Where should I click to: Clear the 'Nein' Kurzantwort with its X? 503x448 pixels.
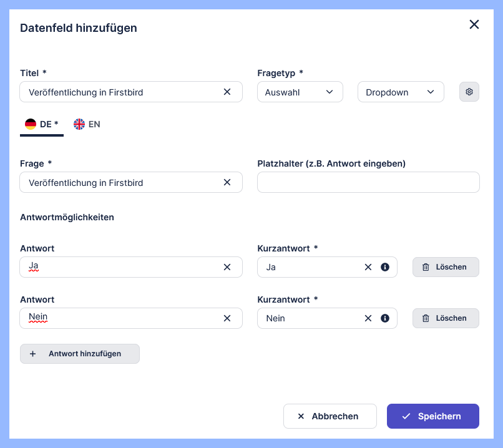(368, 318)
